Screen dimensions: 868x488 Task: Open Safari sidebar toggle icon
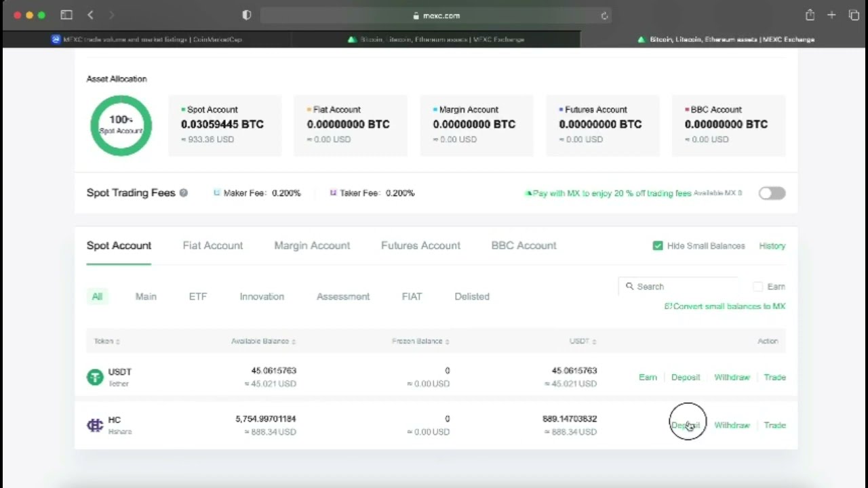66,15
